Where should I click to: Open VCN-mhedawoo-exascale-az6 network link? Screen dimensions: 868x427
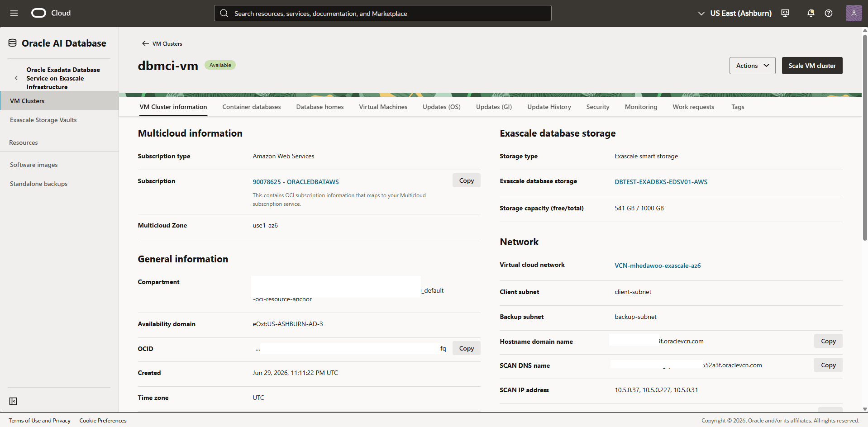658,266
